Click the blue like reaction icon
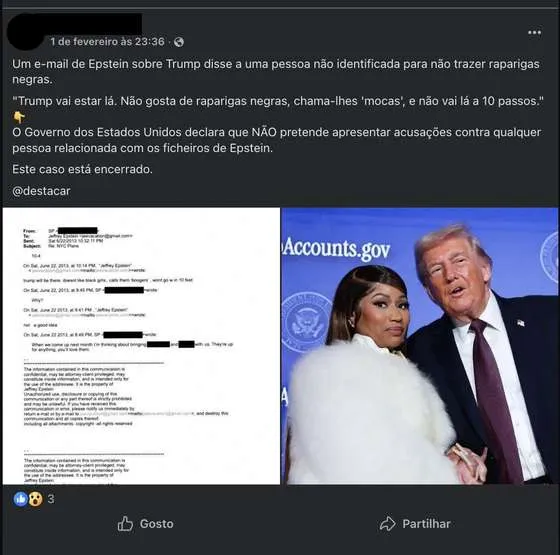 (21, 499)
